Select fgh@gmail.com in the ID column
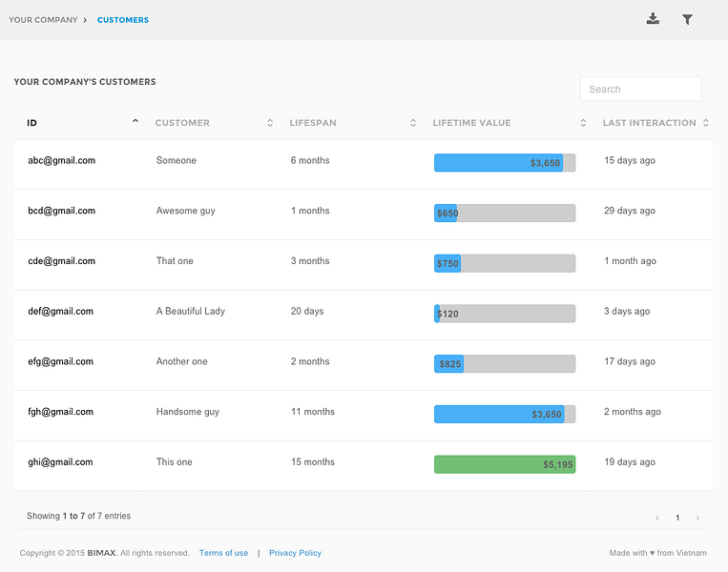The width and height of the screenshot is (728, 572). (x=60, y=412)
